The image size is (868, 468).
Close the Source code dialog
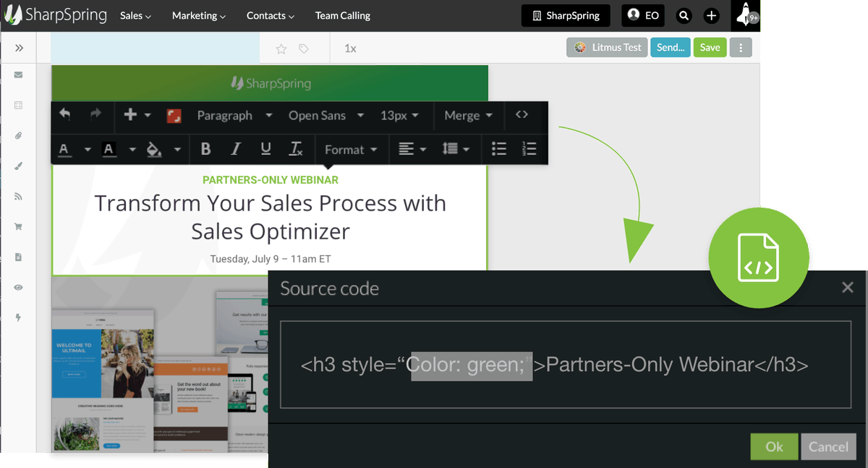848,288
